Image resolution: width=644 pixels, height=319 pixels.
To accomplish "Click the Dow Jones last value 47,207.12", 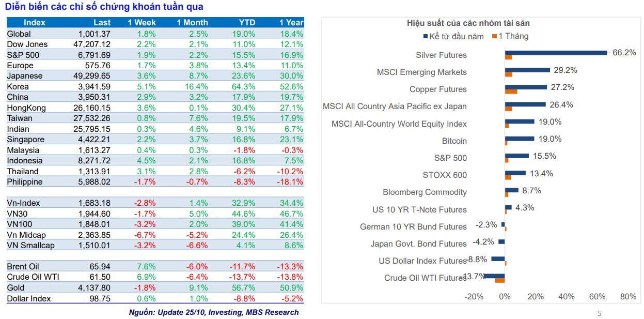I will (x=92, y=44).
